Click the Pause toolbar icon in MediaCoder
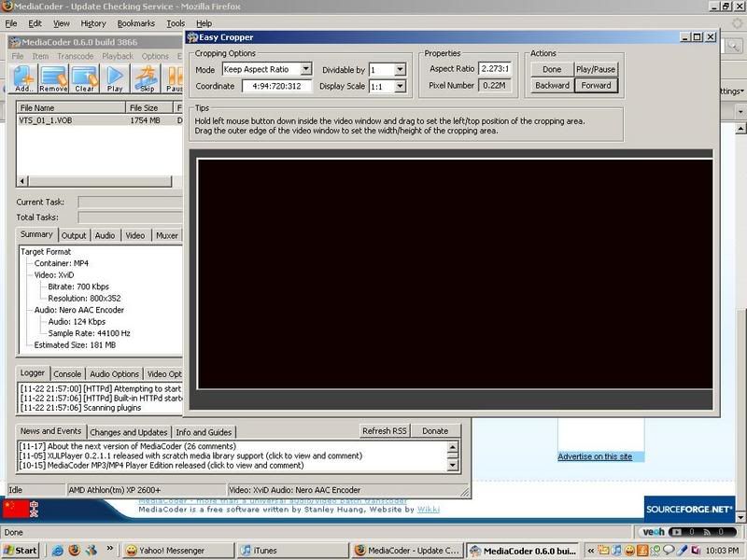The image size is (747, 560). [174, 78]
